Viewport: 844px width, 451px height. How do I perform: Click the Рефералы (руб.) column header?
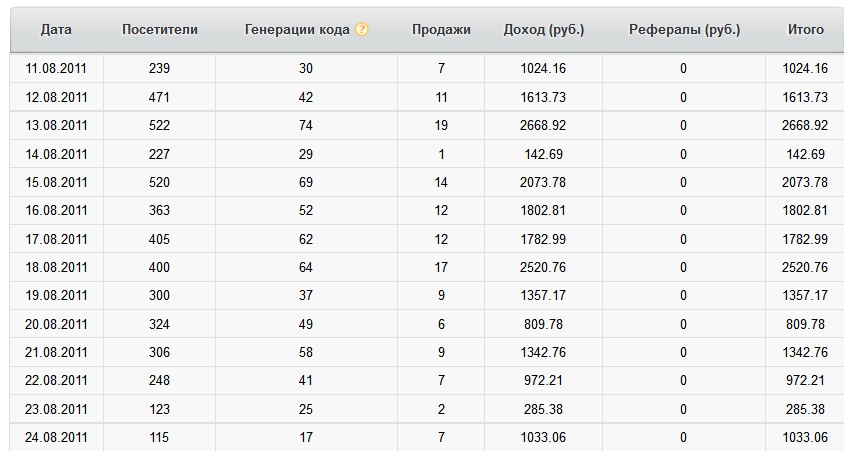tap(684, 30)
